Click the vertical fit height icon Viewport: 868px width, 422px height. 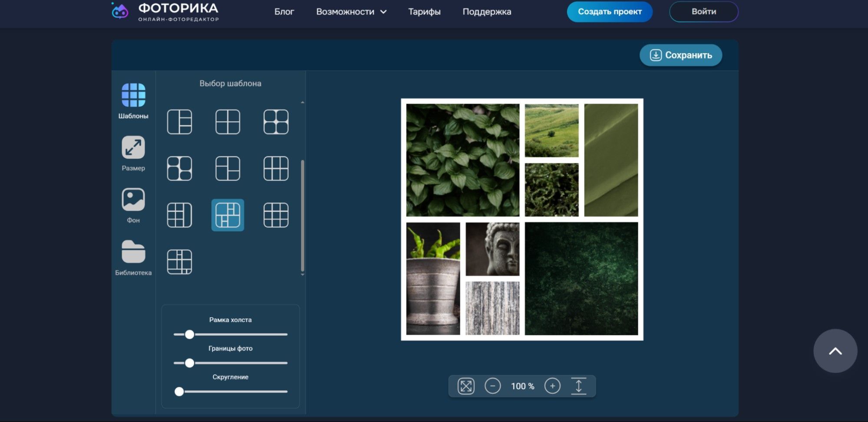(578, 386)
